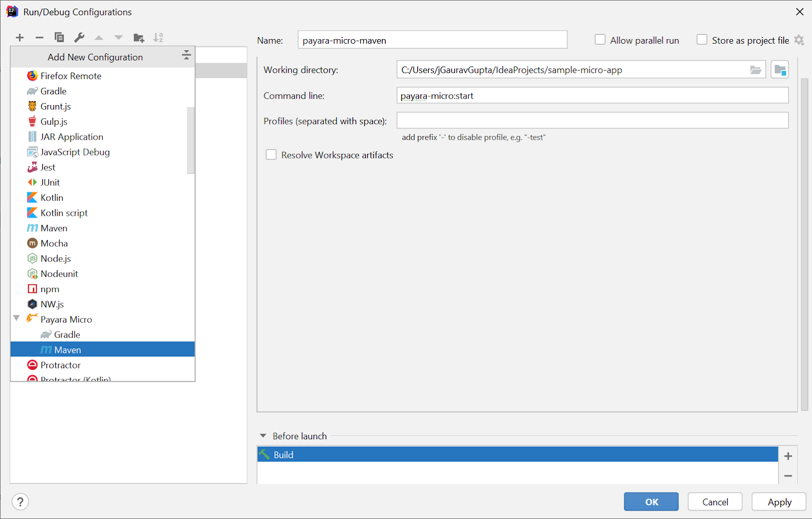Enable Store as project file checkbox

(702, 40)
